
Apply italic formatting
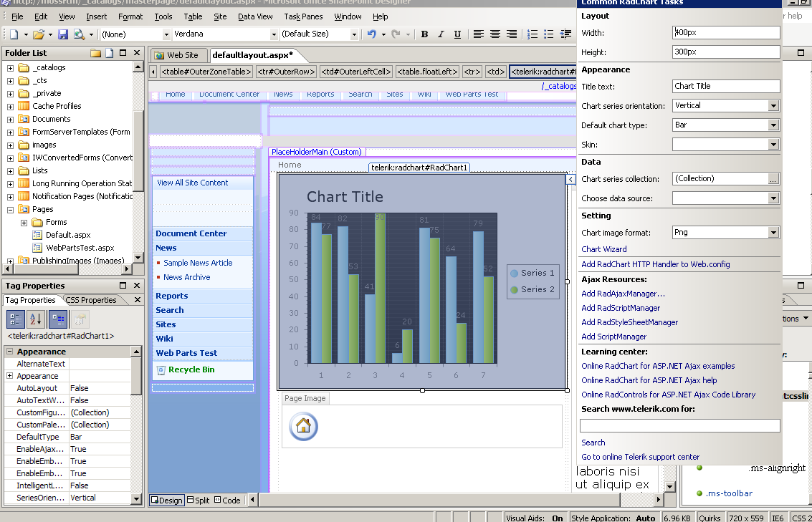click(441, 34)
